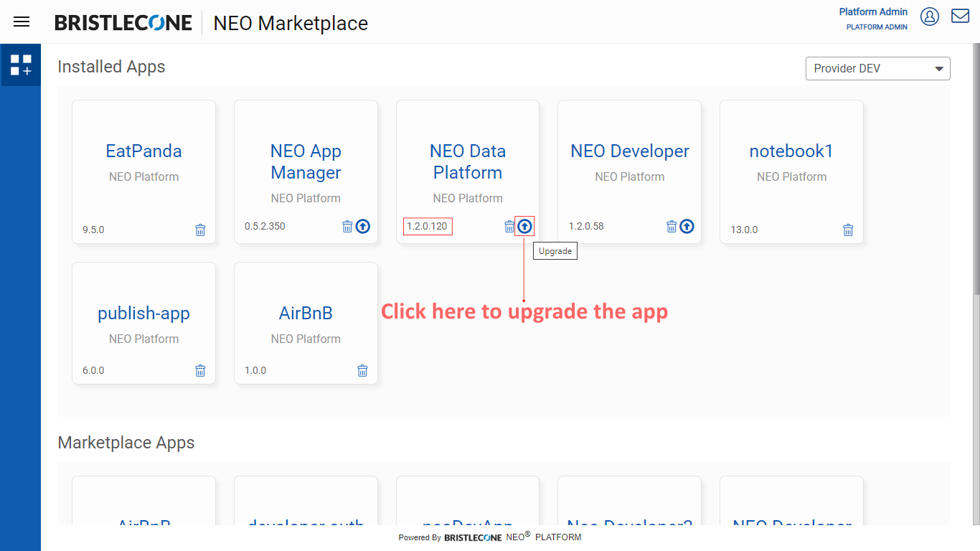Click the Platform Admin user name

pyautogui.click(x=873, y=12)
